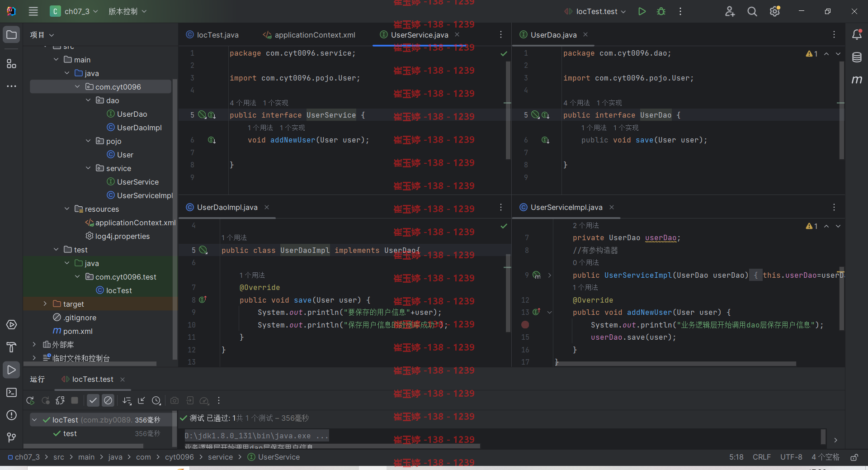Collapse the service package node
Screen dimensions: 868x470
(x=88, y=168)
